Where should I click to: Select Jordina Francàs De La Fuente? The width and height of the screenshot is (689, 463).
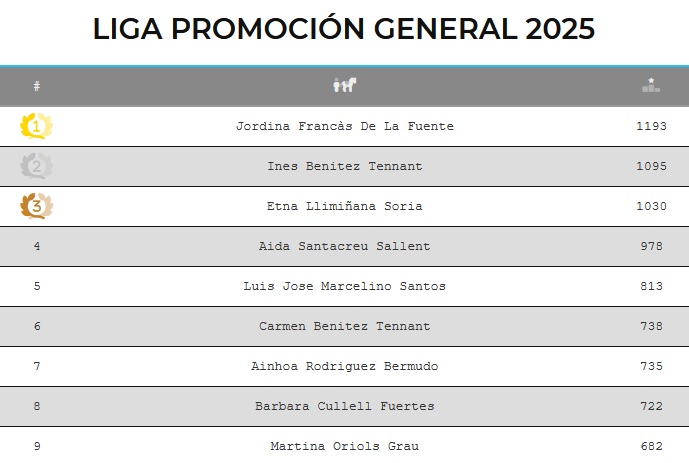tap(345, 126)
